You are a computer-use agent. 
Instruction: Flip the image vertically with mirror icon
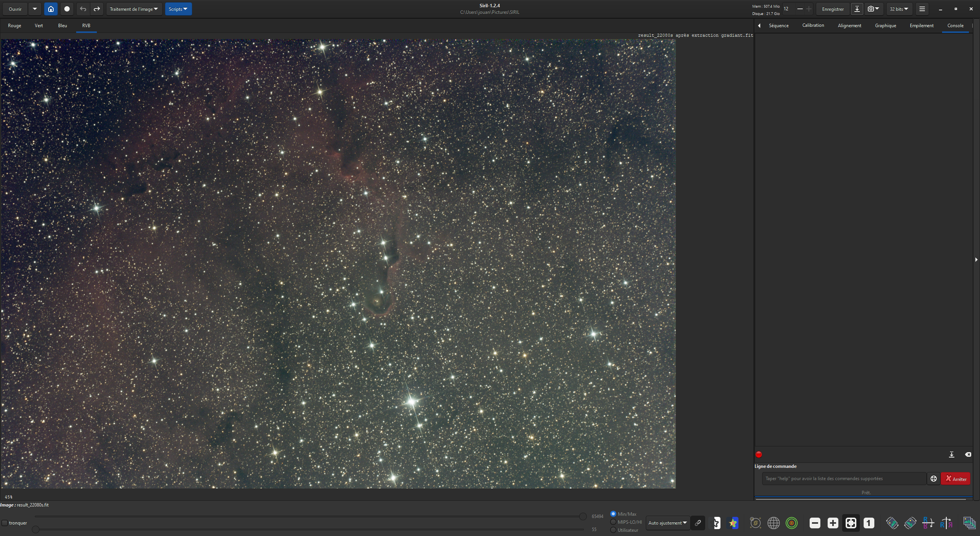click(x=928, y=523)
